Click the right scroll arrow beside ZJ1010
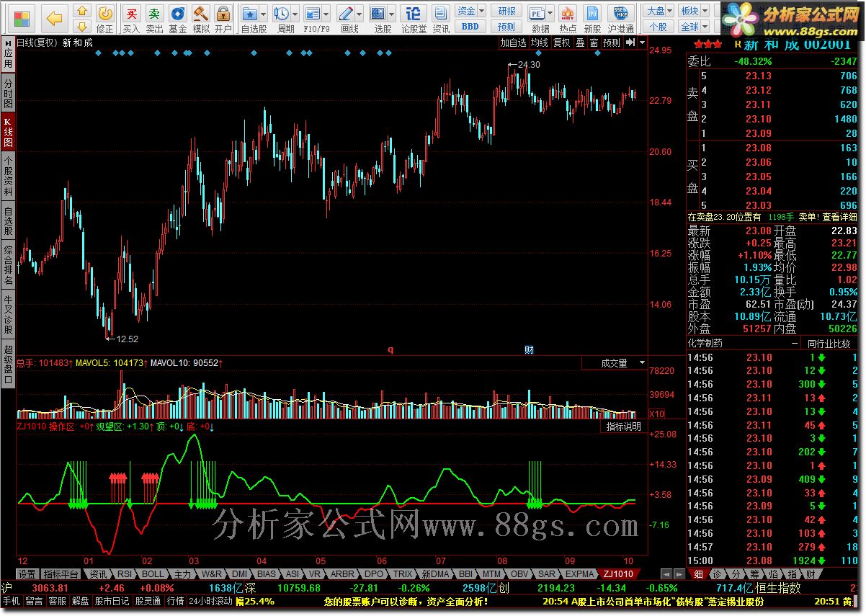Image resolution: width=866 pixels, height=616 pixels. 679,574
